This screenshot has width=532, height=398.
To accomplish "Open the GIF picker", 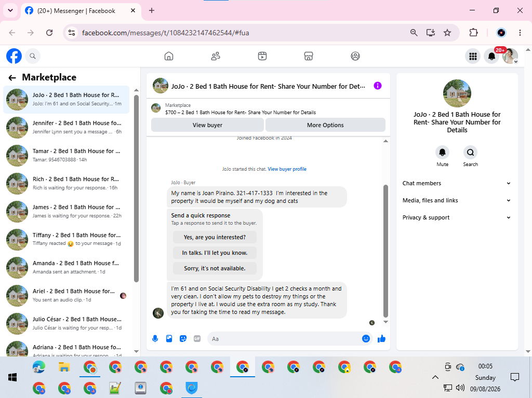I will tap(197, 338).
